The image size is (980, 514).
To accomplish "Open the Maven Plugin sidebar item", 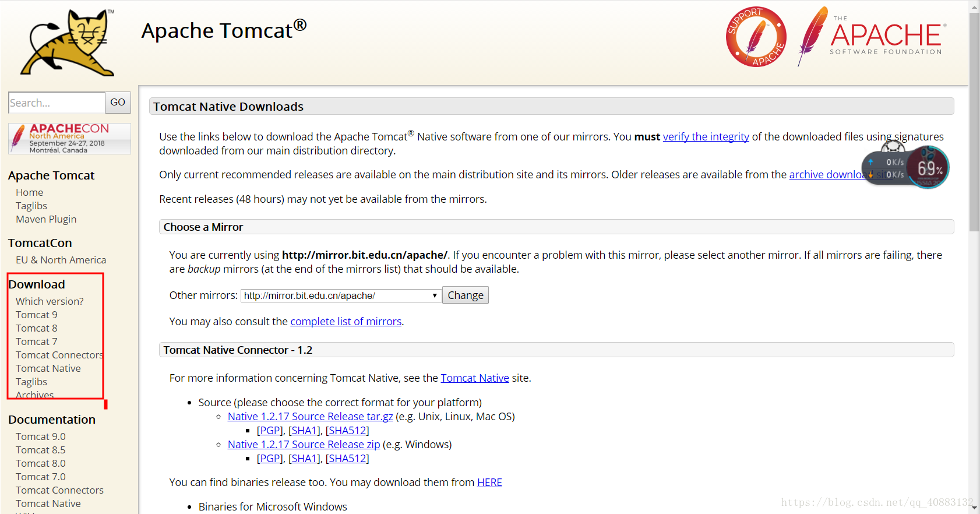I will (x=46, y=219).
